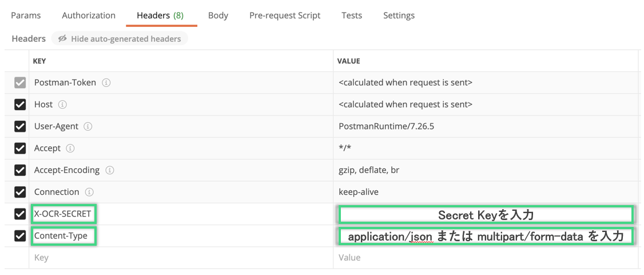Click info icon next to User-Agent

pos(88,127)
